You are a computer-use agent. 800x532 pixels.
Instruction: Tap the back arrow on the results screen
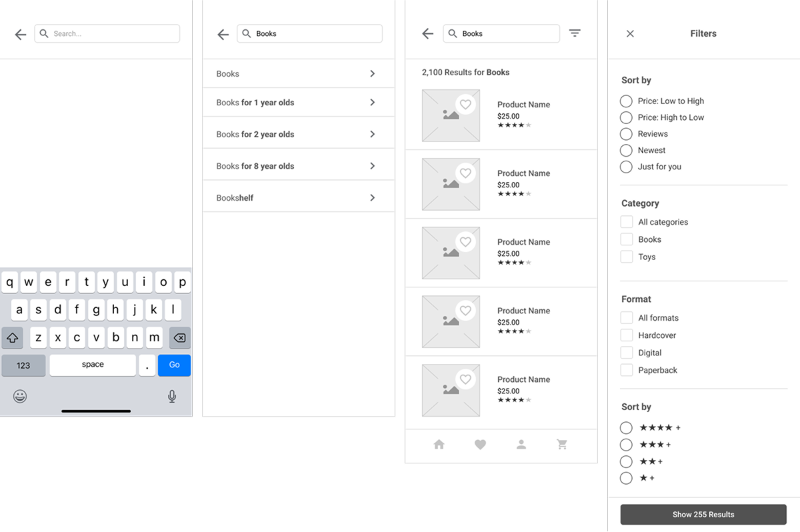pos(428,33)
